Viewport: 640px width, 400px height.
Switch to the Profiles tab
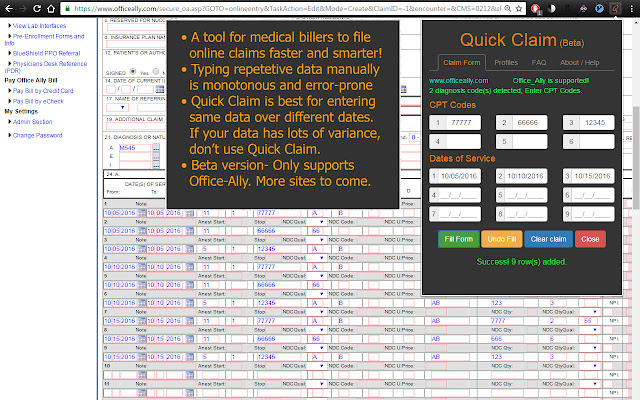506,62
